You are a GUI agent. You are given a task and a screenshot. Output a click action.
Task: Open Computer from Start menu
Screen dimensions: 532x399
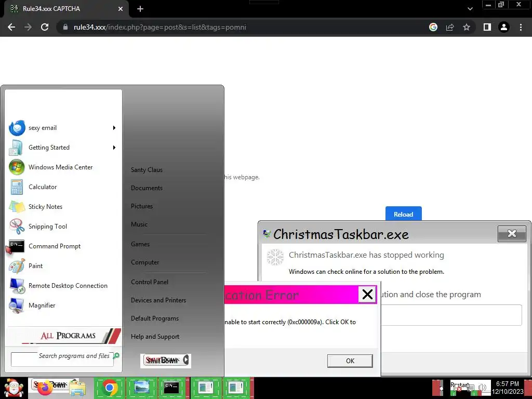coord(145,262)
